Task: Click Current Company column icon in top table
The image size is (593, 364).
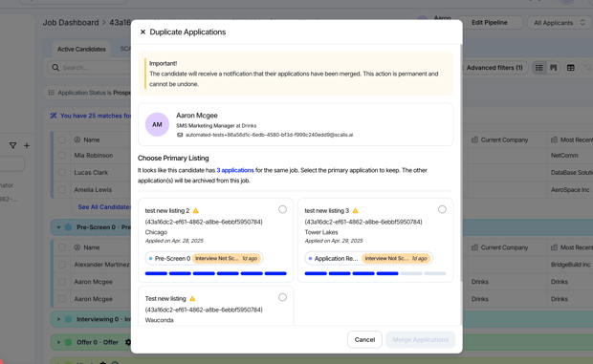Action: (x=474, y=139)
